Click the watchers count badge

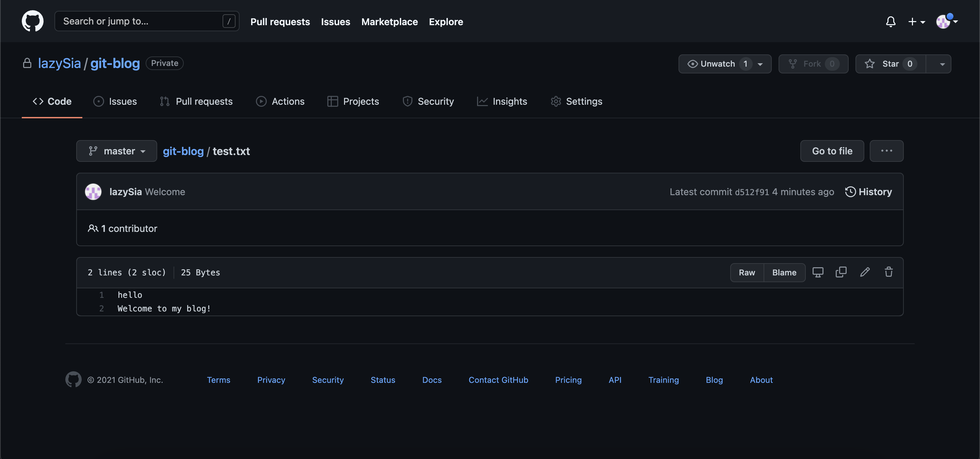tap(745, 64)
